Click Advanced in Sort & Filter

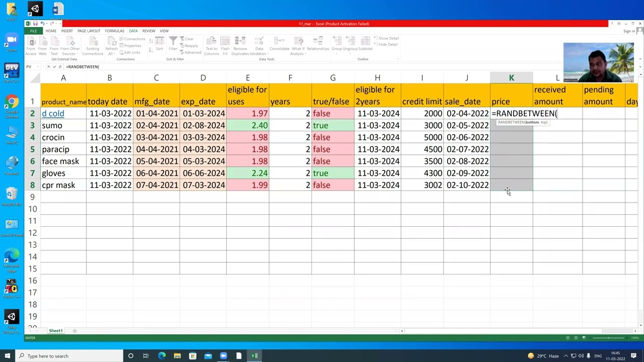(x=191, y=52)
